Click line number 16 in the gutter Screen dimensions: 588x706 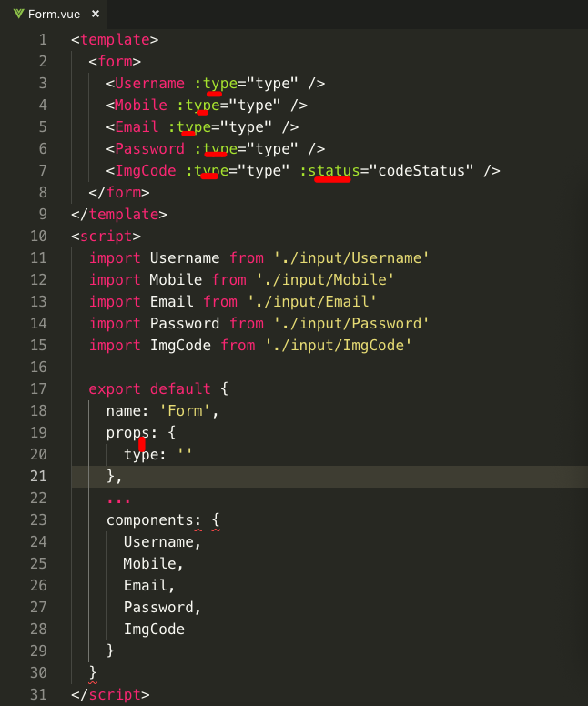(39, 367)
